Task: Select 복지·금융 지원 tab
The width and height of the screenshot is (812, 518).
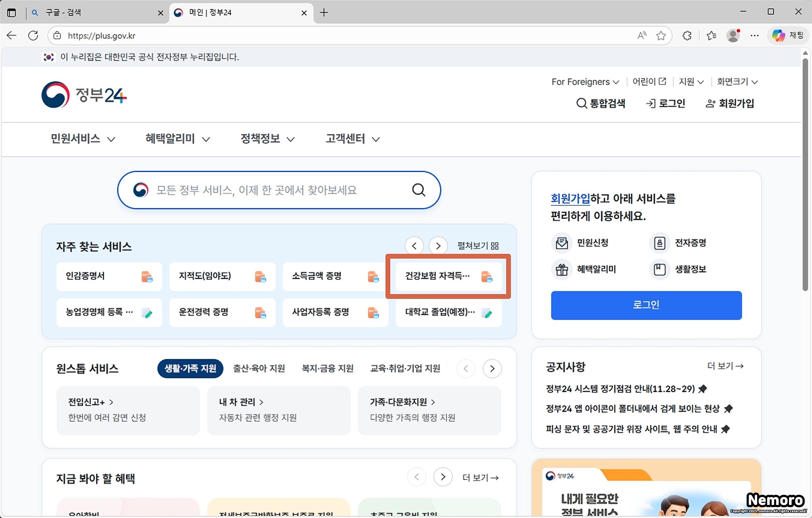Action: [x=327, y=368]
